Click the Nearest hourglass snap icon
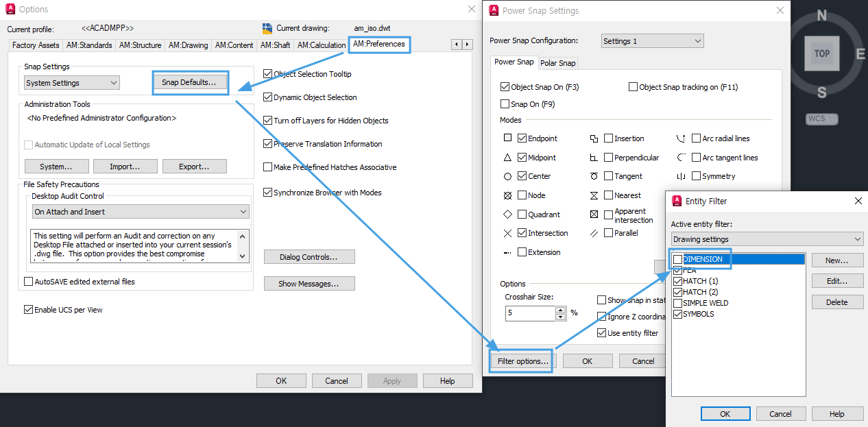The height and width of the screenshot is (427, 868). pyautogui.click(x=594, y=195)
